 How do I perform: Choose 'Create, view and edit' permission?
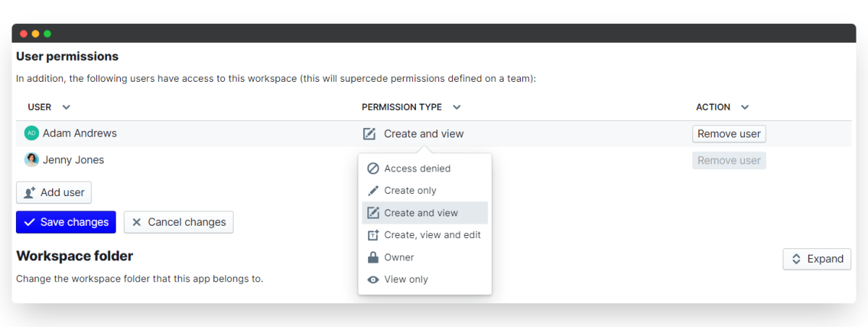pos(432,235)
